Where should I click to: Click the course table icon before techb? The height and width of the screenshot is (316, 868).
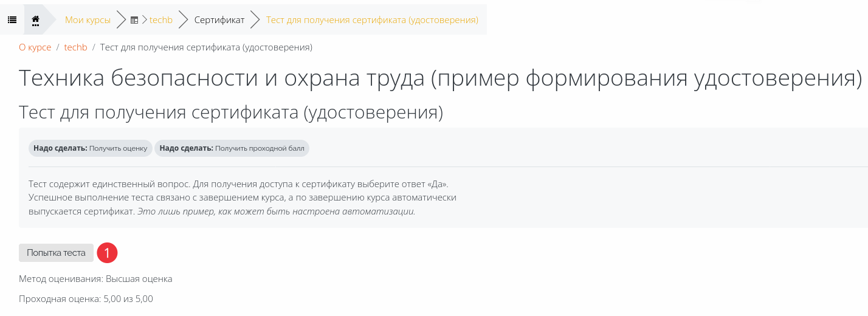pyautogui.click(x=134, y=20)
